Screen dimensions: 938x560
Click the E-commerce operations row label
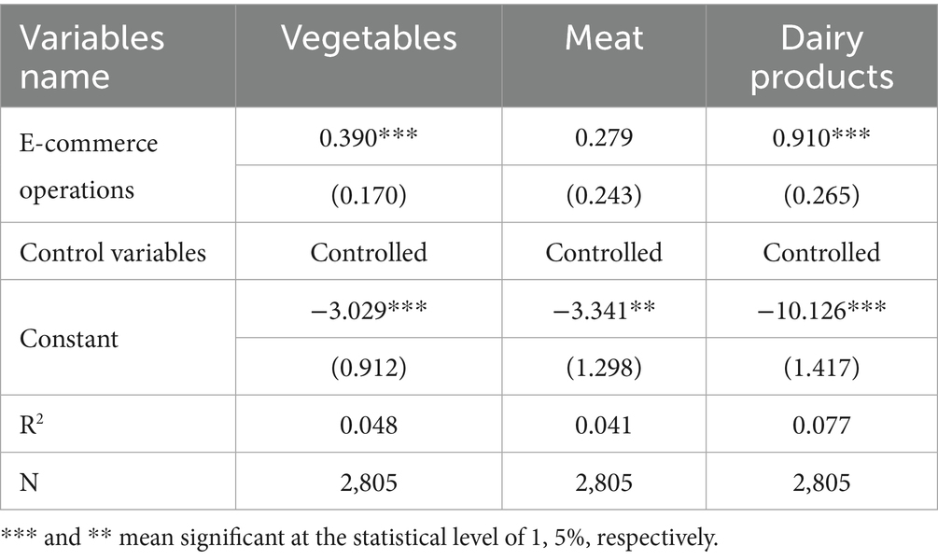point(89,166)
